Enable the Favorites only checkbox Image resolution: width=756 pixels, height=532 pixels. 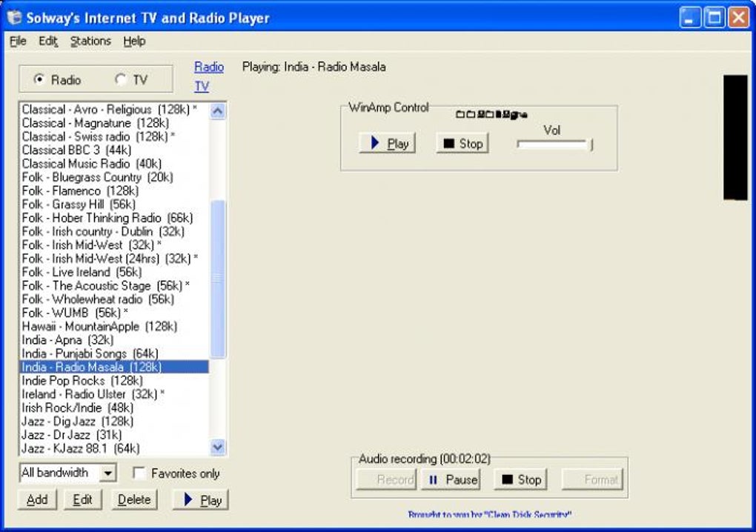pyautogui.click(x=139, y=473)
